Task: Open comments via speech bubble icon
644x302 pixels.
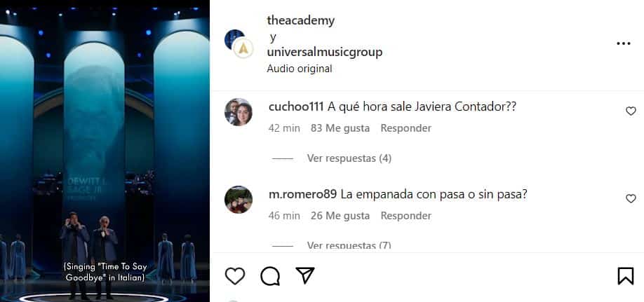Action: tap(270, 276)
